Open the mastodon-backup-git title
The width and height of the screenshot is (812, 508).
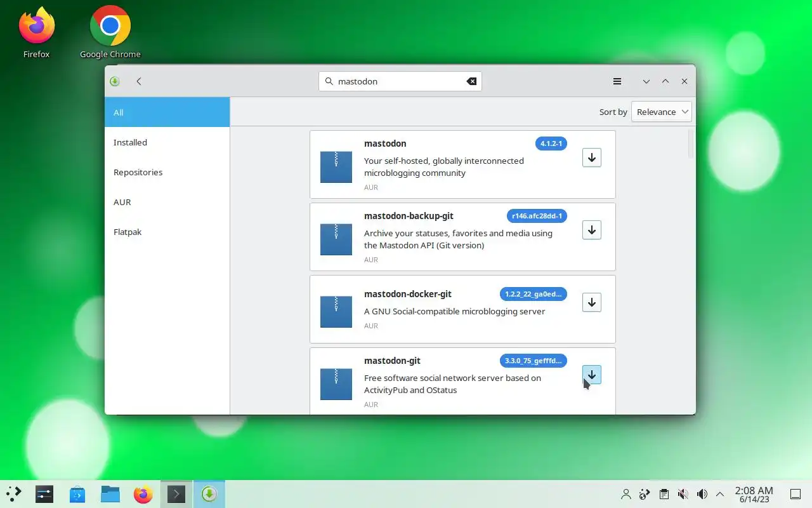[409, 216]
